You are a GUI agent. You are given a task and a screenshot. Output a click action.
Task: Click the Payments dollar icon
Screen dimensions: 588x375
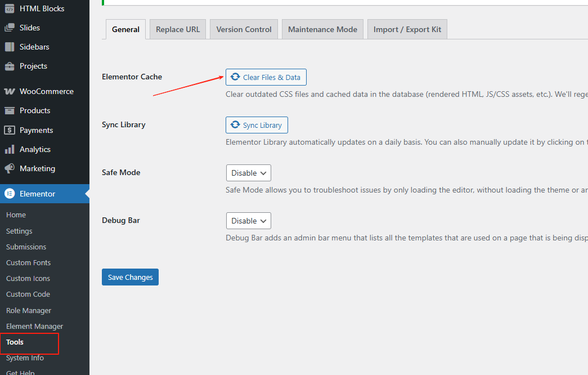tap(10, 130)
